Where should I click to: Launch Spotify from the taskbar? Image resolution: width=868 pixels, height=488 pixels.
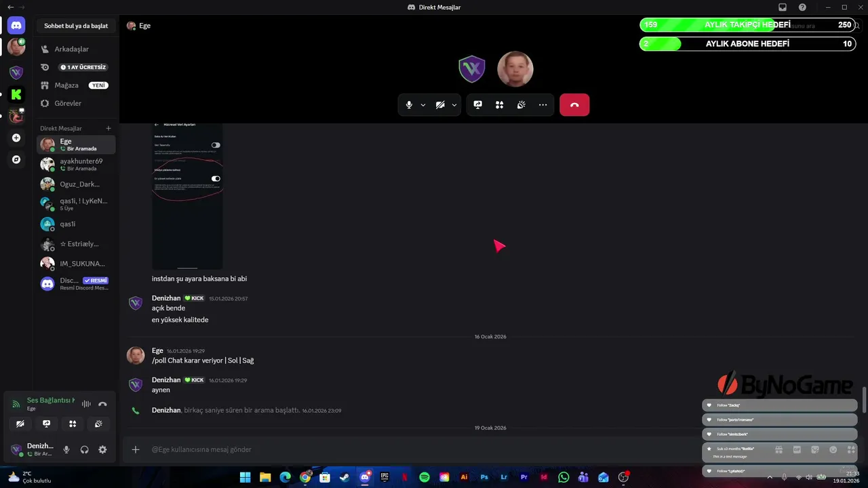click(425, 477)
